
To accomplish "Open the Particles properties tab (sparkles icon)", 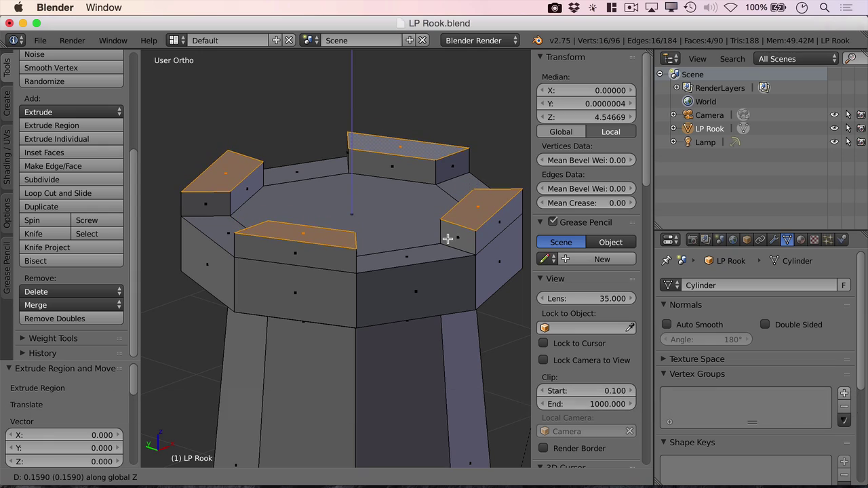I will [x=828, y=240].
